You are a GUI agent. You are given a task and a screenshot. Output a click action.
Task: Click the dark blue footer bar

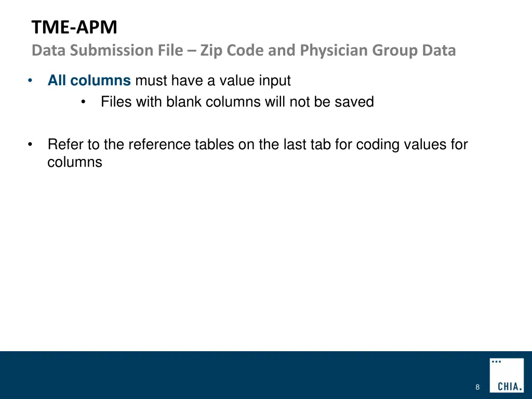tap(234, 375)
